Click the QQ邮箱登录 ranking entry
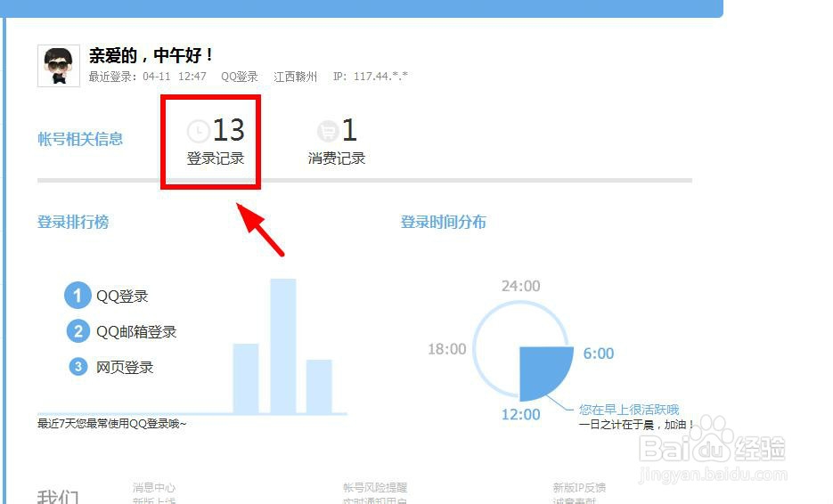 136,332
